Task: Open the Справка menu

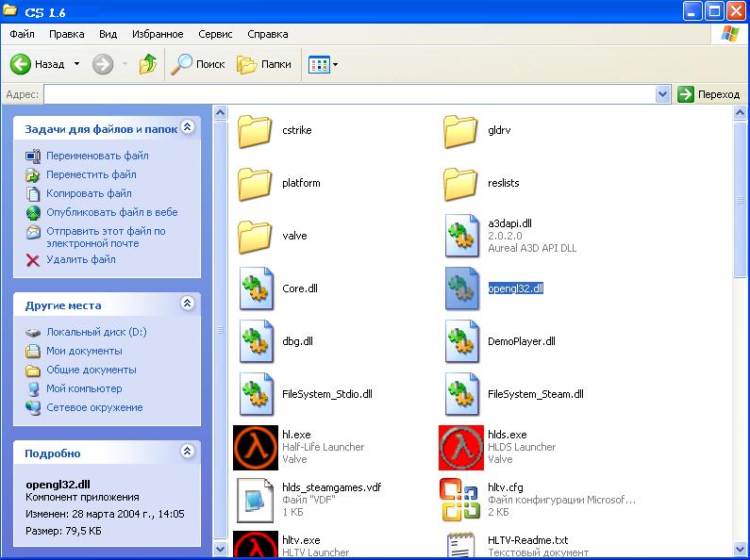Action: (268, 34)
